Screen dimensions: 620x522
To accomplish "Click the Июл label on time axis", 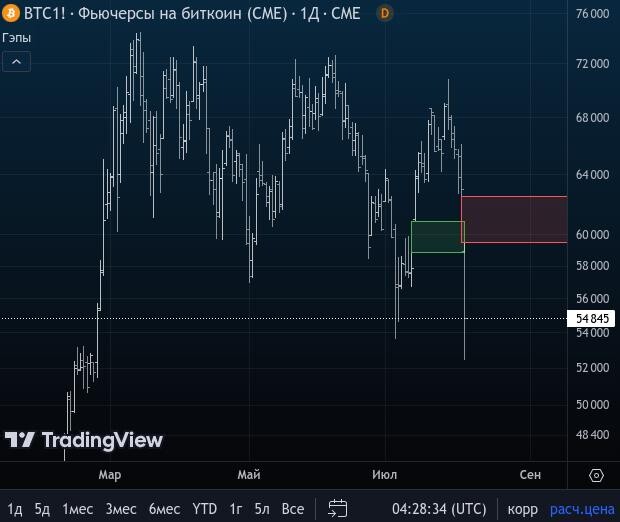I will pyautogui.click(x=384, y=475).
